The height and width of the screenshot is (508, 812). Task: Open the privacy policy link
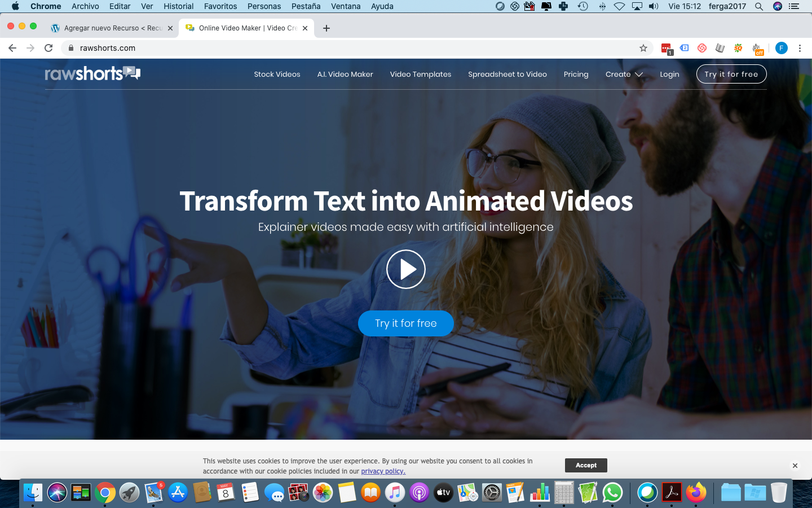pyautogui.click(x=383, y=471)
